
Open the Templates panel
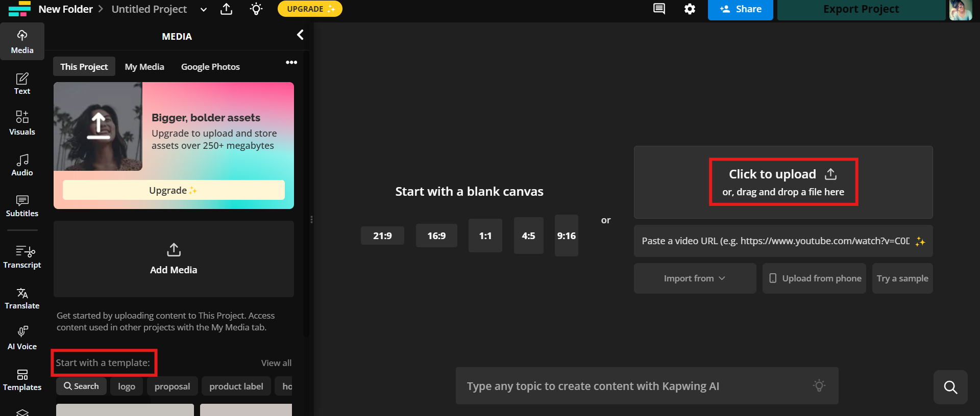22,380
